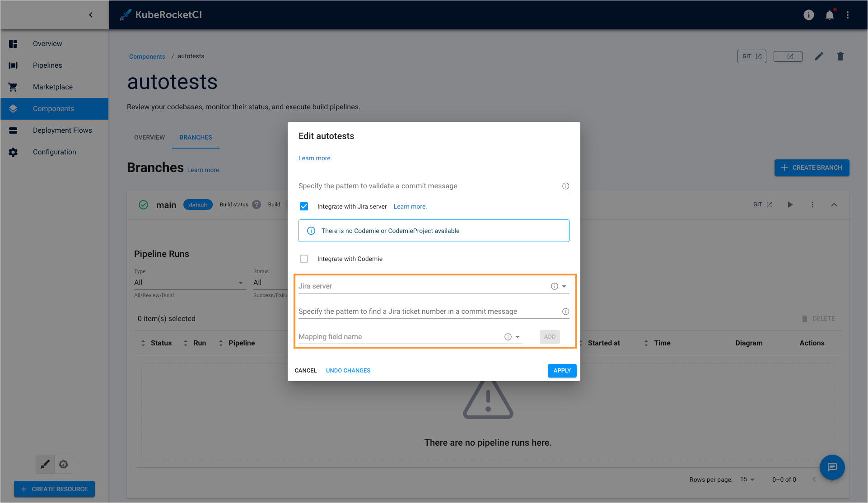868x503 pixels.
Task: Expand the Jira server dropdown
Action: 565,286
